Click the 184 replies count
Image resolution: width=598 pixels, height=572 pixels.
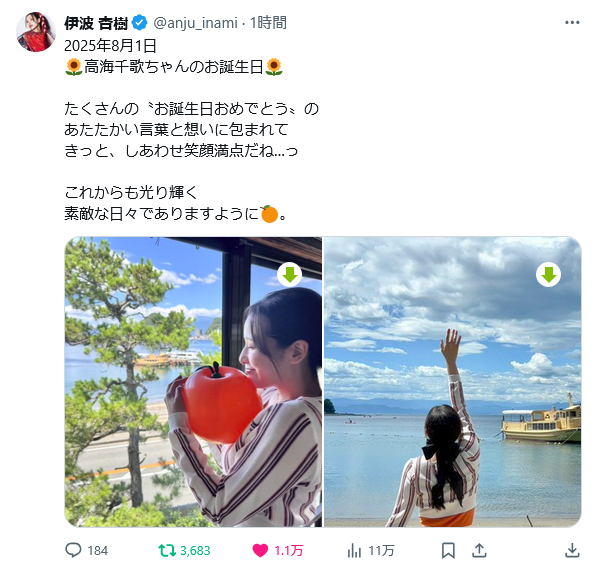tap(98, 551)
